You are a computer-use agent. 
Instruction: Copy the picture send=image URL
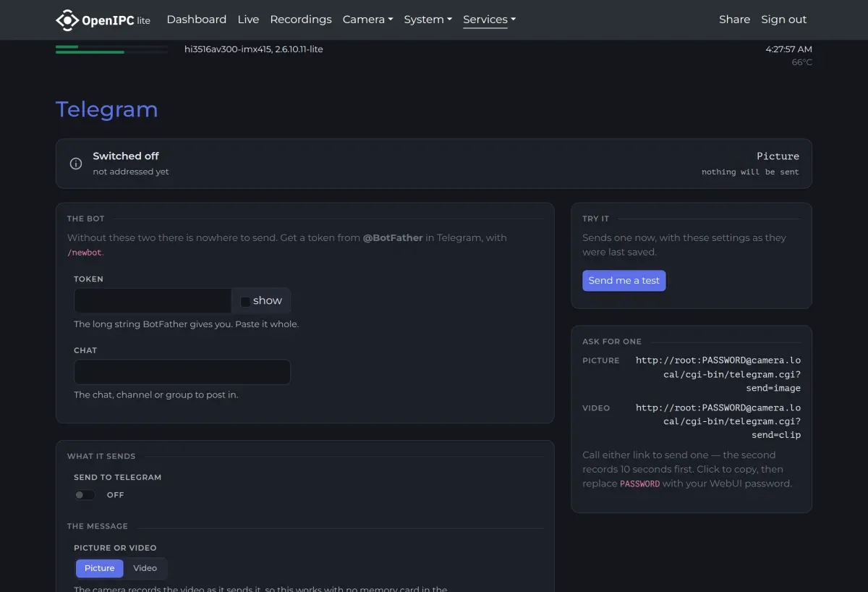pos(718,374)
